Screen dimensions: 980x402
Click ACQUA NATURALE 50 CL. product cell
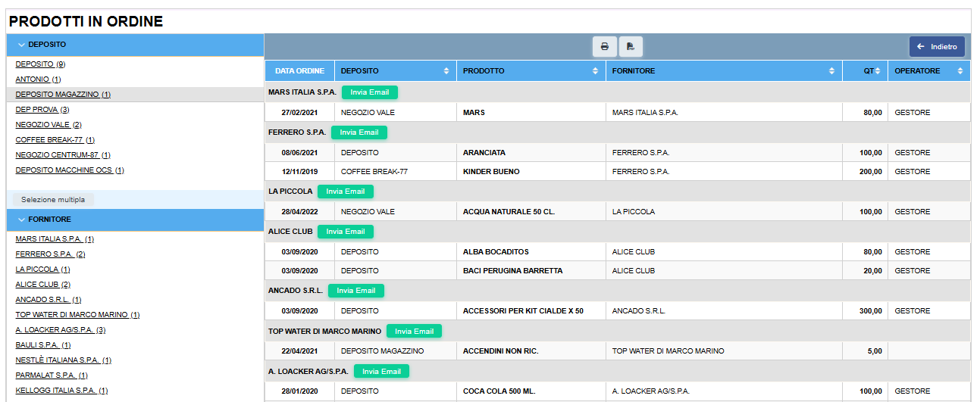pos(531,212)
